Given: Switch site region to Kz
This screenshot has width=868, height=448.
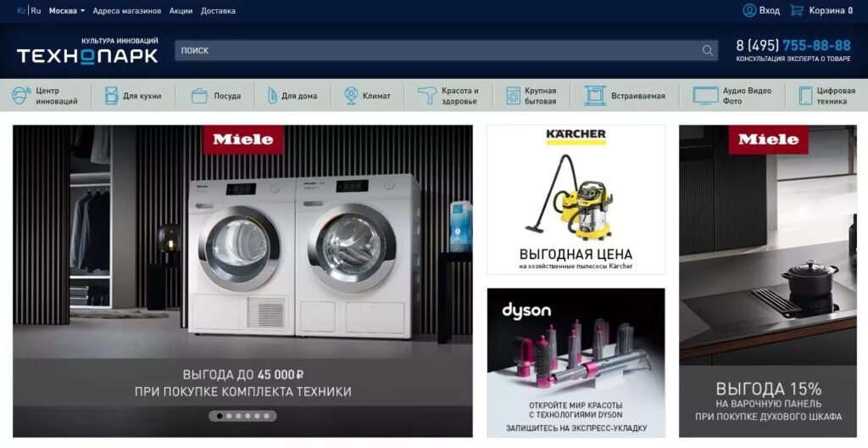Looking at the screenshot, I should (x=21, y=10).
